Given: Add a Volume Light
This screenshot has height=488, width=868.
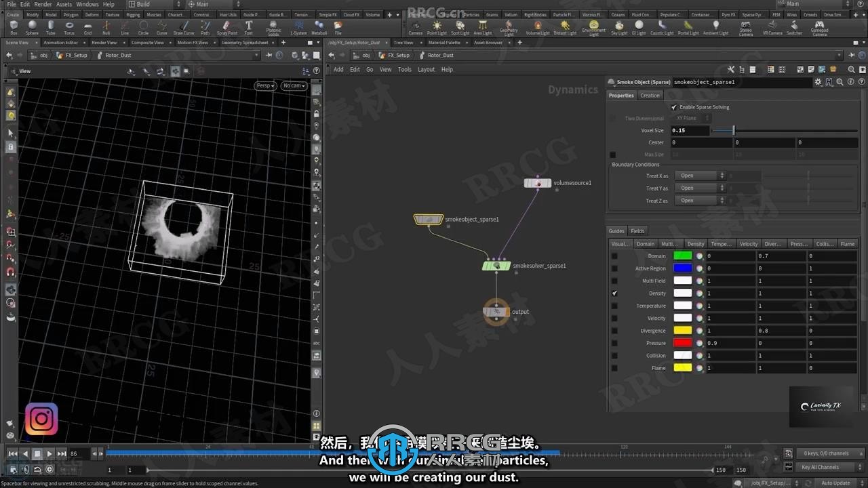Looking at the screenshot, I should click(538, 28).
